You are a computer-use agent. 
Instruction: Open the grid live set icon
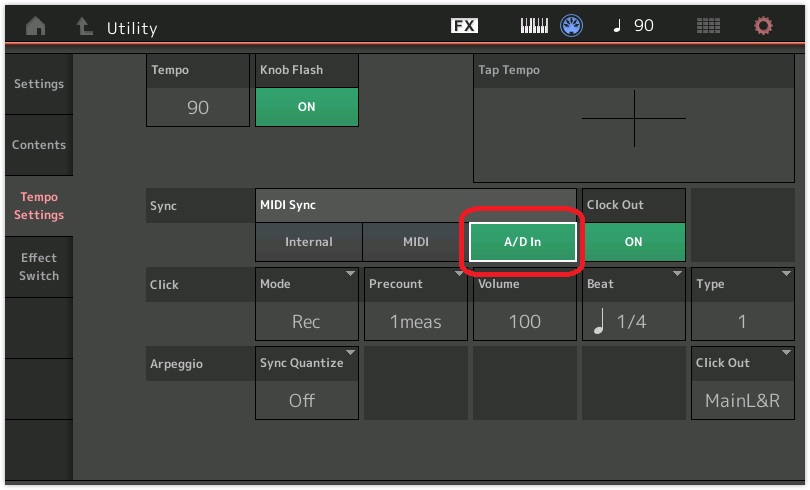point(709,26)
